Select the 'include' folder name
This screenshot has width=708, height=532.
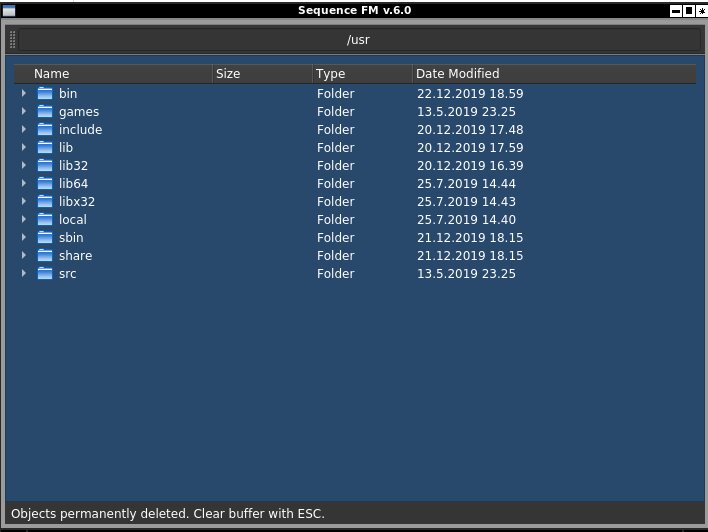click(80, 130)
